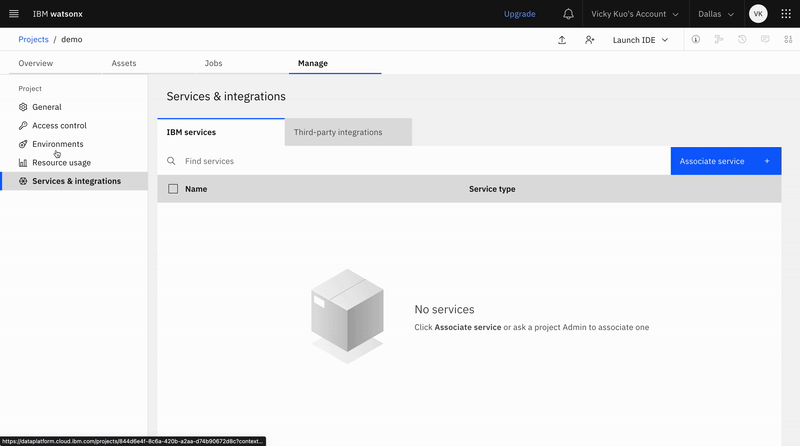Click the add collaborator icon
Image resolution: width=800 pixels, height=446 pixels.
pos(590,40)
